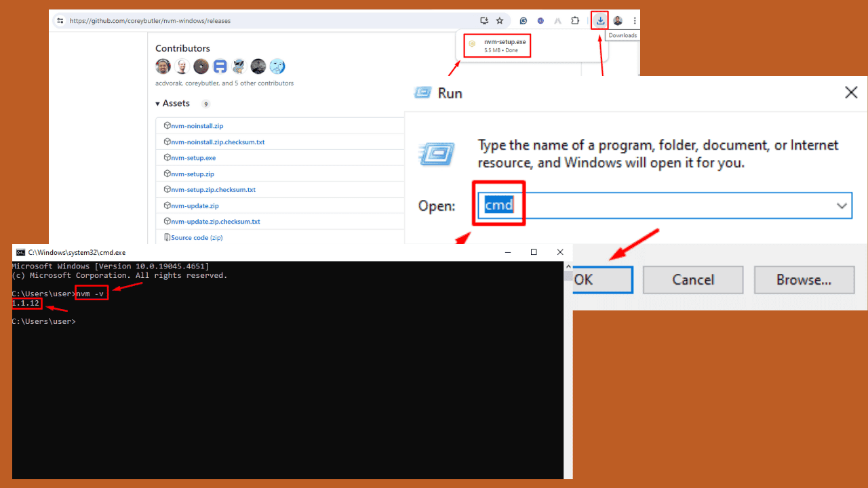The image size is (868, 488).
Task: Click the package icon beside nvm-update.zip
Action: [167, 205]
